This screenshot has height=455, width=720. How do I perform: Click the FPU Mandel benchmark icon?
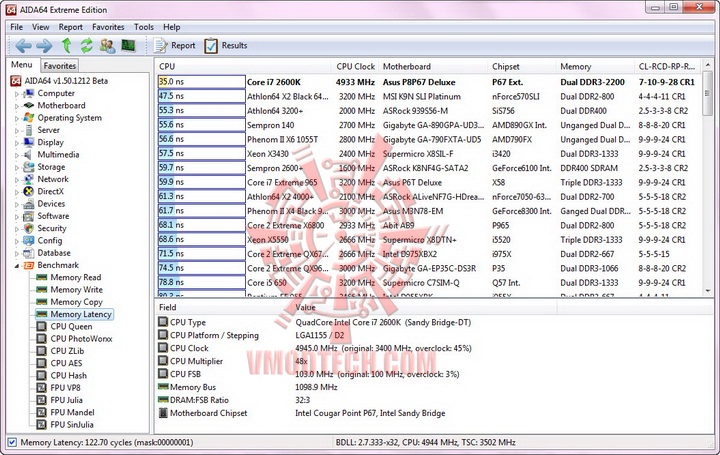click(x=42, y=412)
